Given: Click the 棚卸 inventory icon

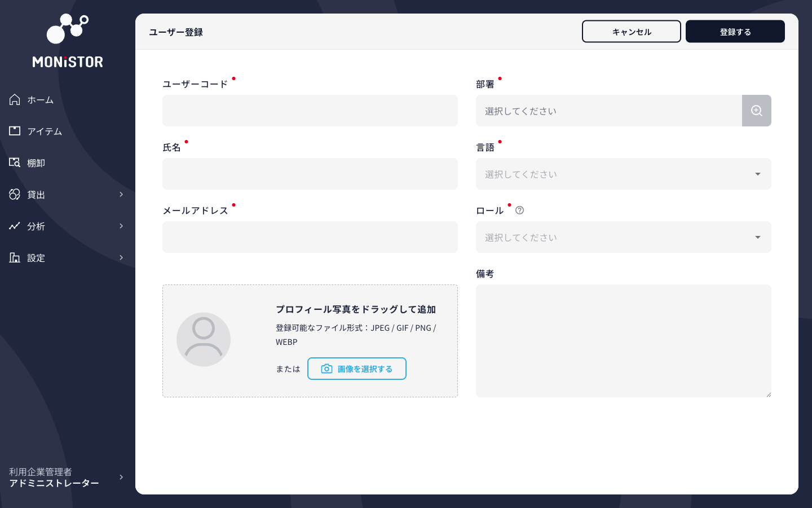Looking at the screenshot, I should coord(15,163).
